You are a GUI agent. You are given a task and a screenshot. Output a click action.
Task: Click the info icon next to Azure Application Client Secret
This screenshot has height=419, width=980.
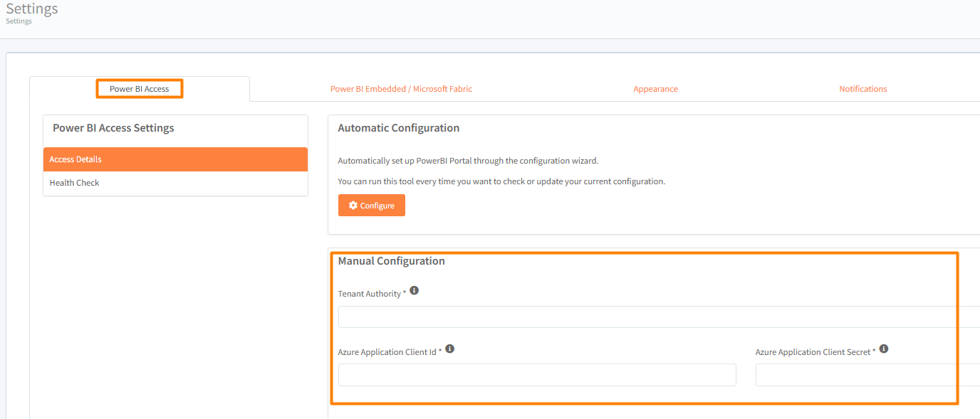click(x=883, y=349)
